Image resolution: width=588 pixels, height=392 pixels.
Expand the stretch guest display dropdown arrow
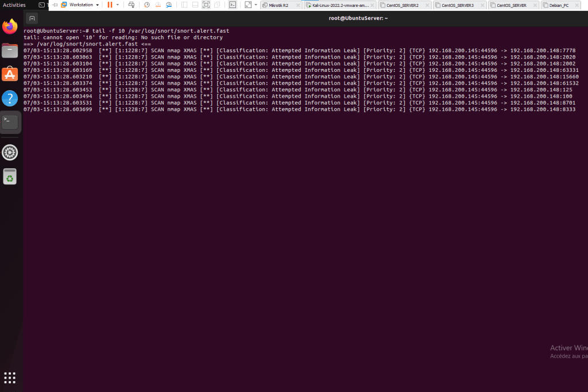coord(256,5)
